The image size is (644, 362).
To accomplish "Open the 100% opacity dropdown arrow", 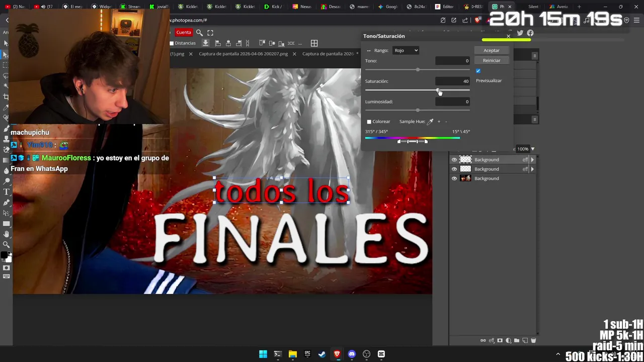I will tap(533, 149).
